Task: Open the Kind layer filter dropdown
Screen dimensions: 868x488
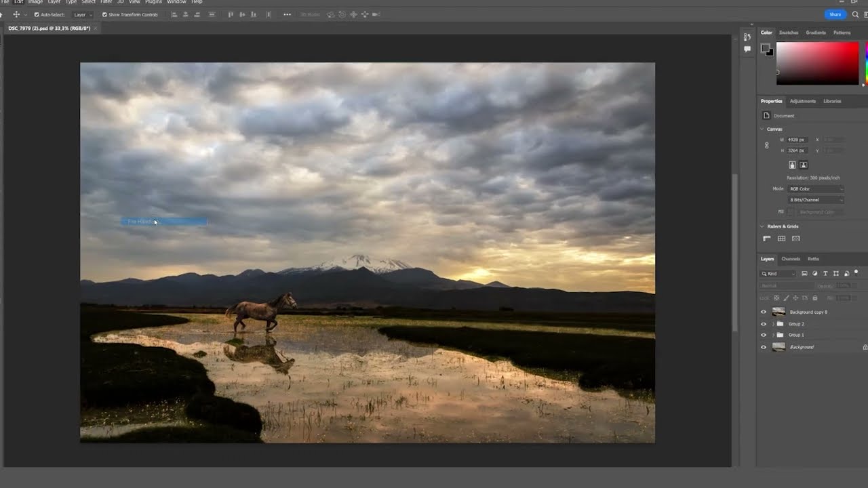Action: (x=778, y=273)
